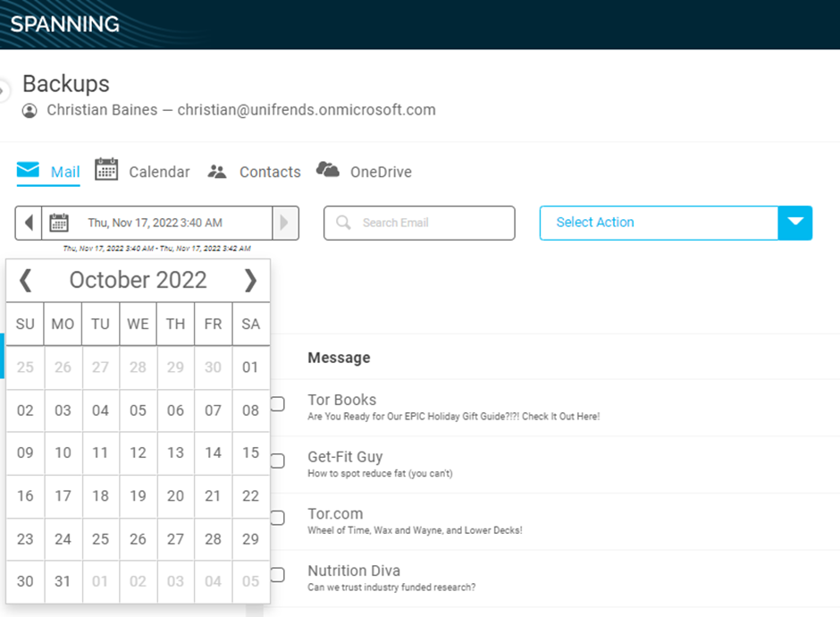Click the backup time range caption

pos(156,249)
